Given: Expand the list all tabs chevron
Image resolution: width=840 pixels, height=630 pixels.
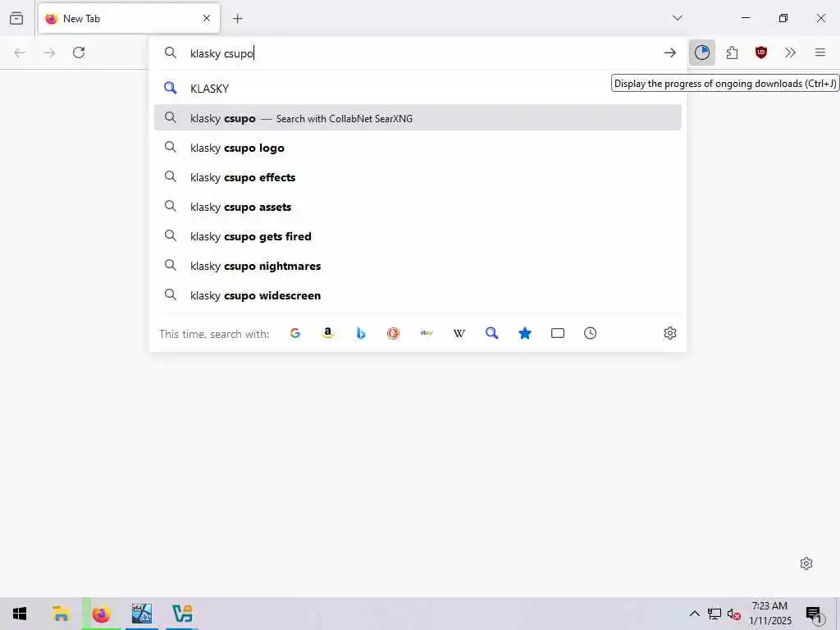Looking at the screenshot, I should click(x=678, y=18).
